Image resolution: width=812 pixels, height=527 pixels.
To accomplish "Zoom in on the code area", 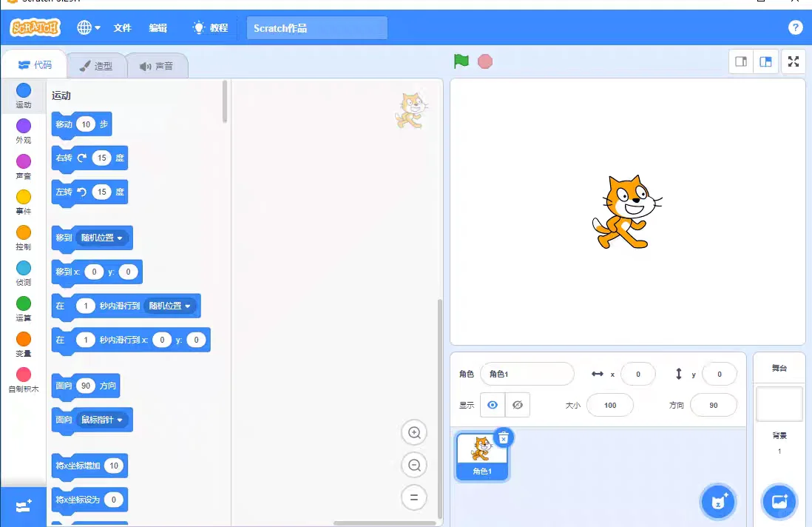I will coord(413,432).
